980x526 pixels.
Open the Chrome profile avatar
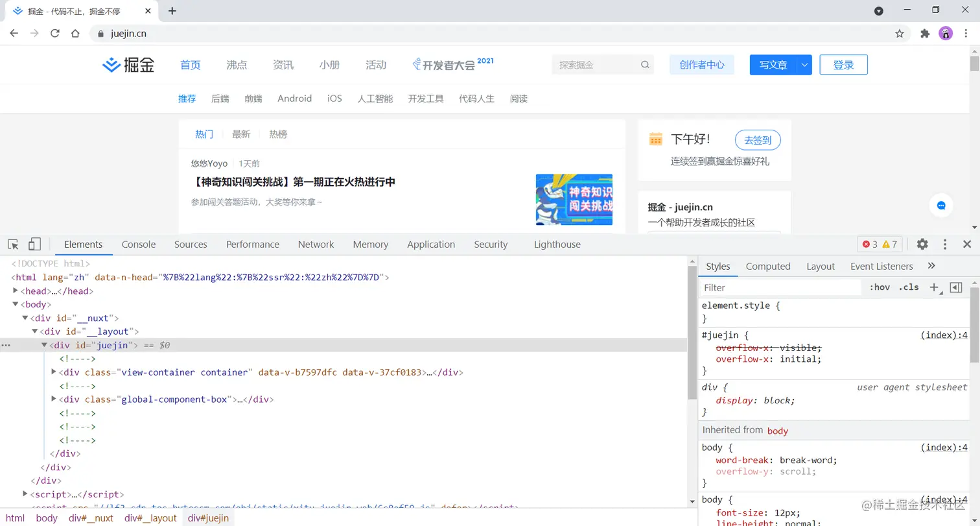tap(946, 34)
